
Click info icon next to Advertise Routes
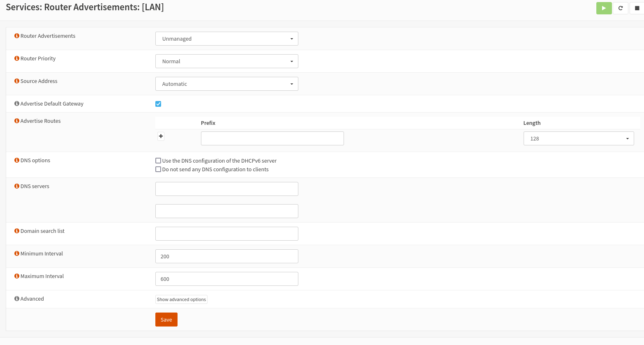(17, 121)
